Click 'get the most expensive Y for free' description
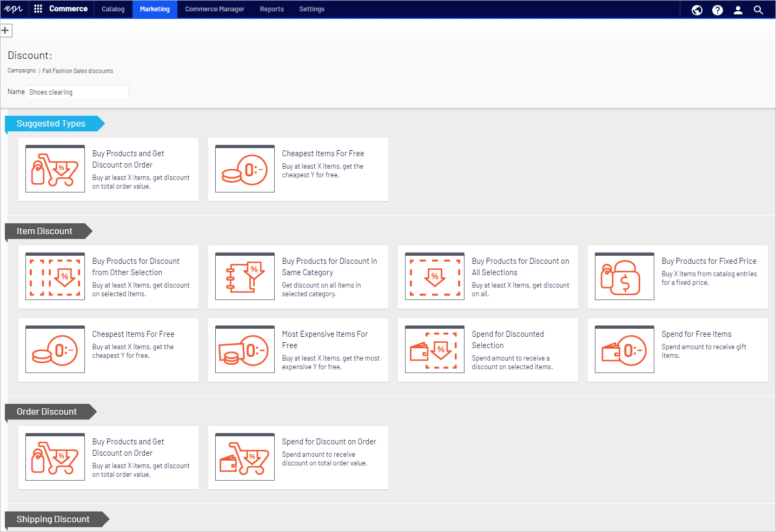Screen dimensions: 776x532 (x=330, y=363)
